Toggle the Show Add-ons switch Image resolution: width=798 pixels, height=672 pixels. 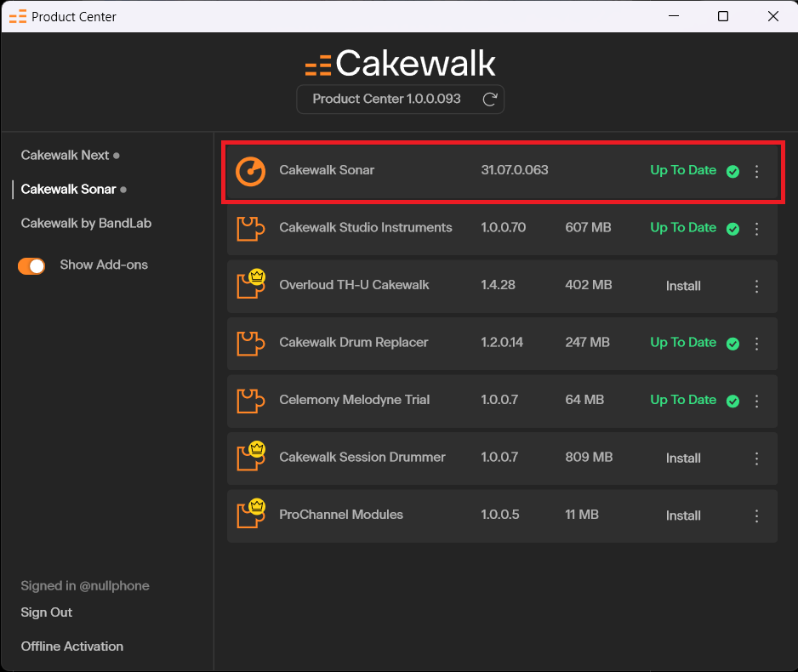[31, 265]
